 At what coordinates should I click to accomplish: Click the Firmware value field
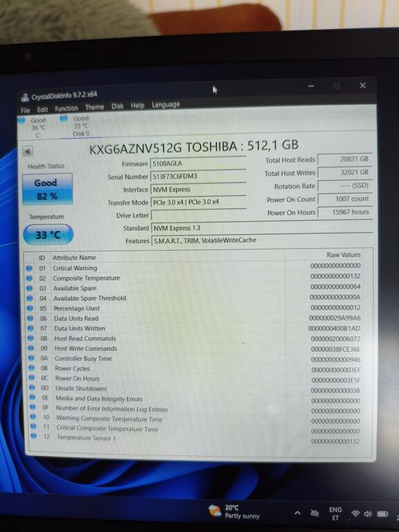click(x=199, y=163)
